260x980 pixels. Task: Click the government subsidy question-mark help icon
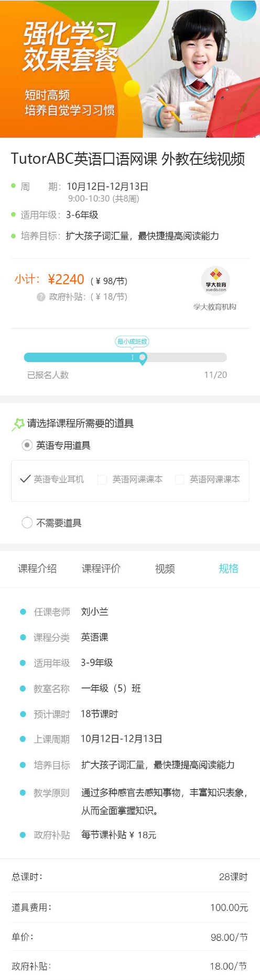[x=41, y=297]
